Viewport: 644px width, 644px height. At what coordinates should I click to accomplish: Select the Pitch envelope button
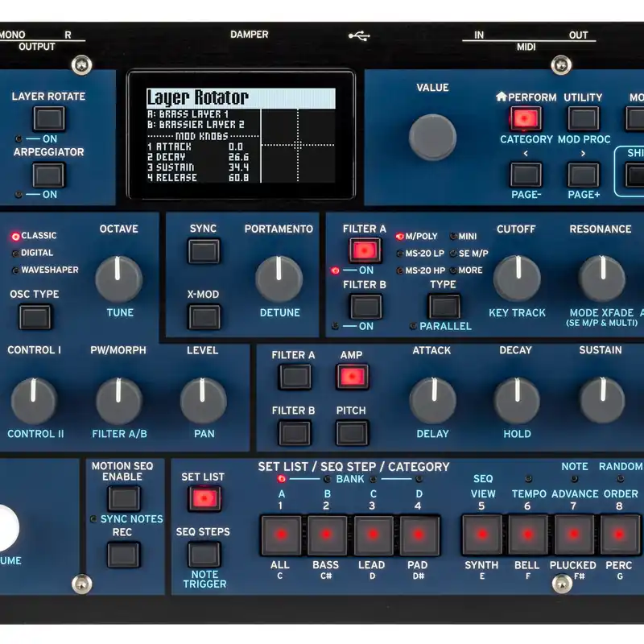point(352,433)
